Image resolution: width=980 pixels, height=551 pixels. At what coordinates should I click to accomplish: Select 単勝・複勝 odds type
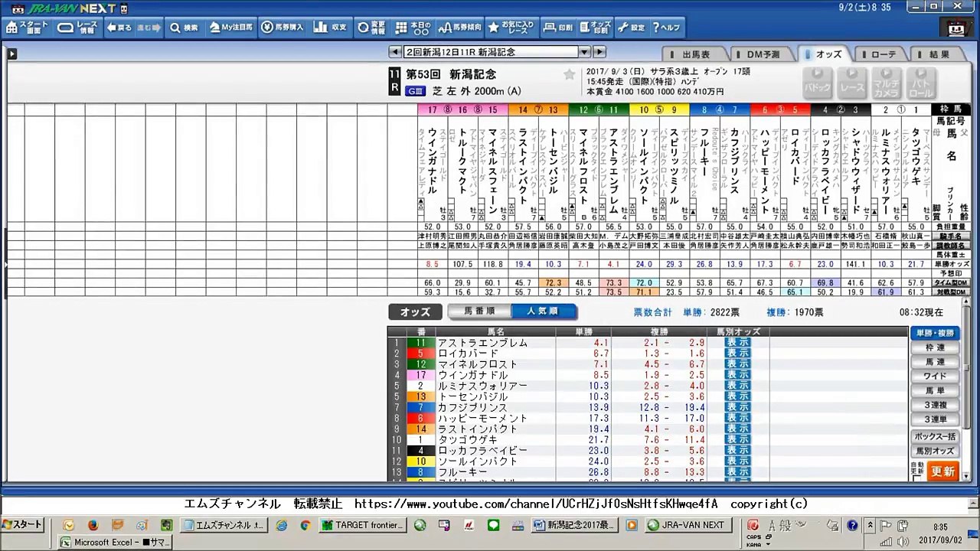935,333
